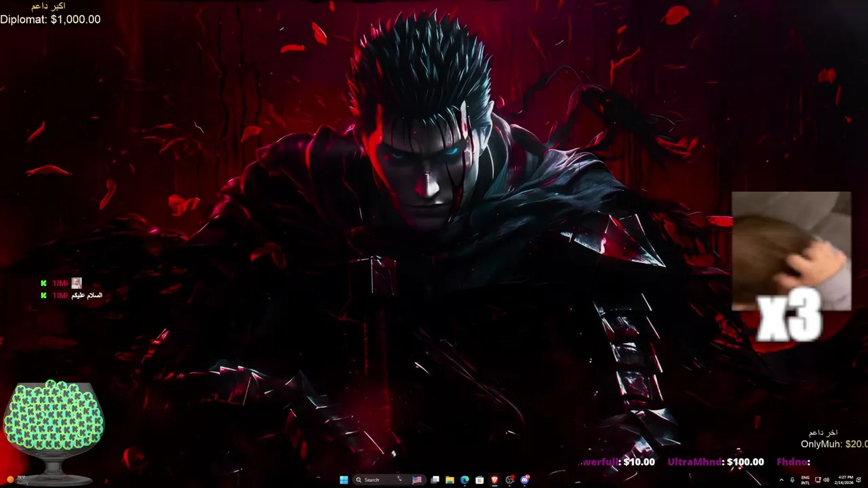Click the 'UltraMhnd: $100.00' ticker entry

(x=715, y=462)
